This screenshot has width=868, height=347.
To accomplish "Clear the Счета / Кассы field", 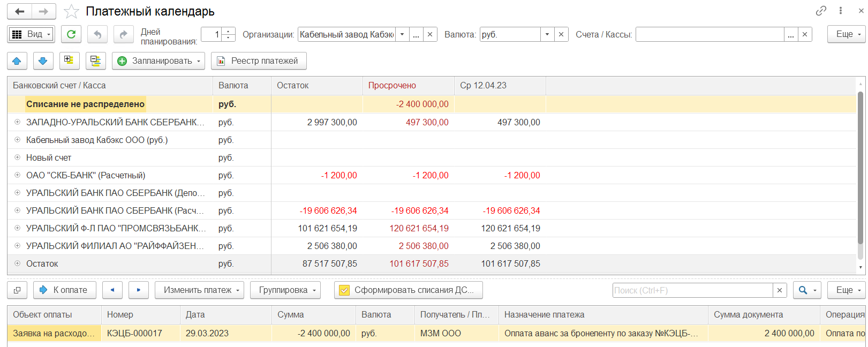I will (805, 34).
